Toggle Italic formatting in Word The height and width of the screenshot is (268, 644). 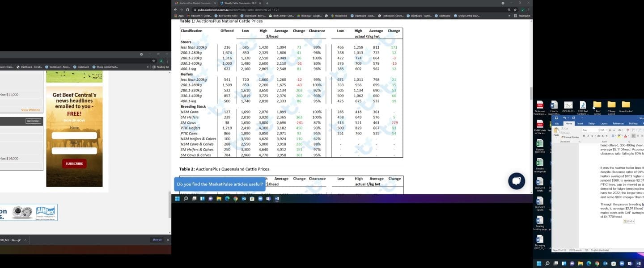[x=588, y=136]
